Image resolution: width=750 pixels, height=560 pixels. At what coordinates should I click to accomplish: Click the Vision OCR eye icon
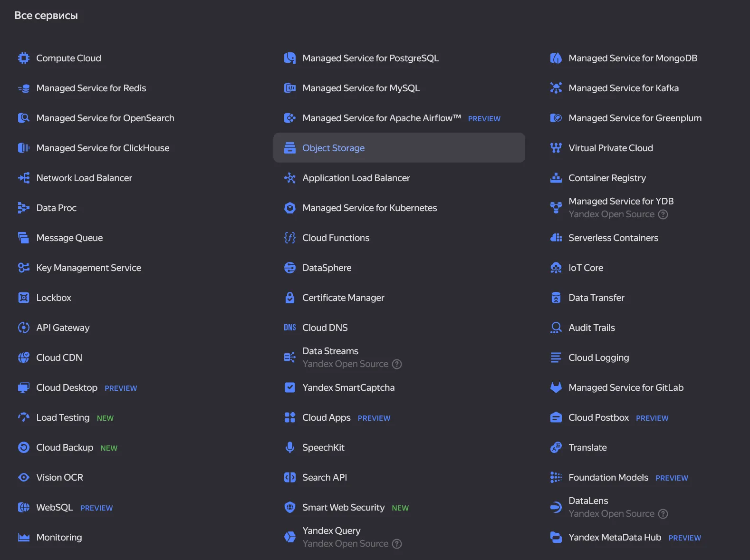pyautogui.click(x=24, y=477)
